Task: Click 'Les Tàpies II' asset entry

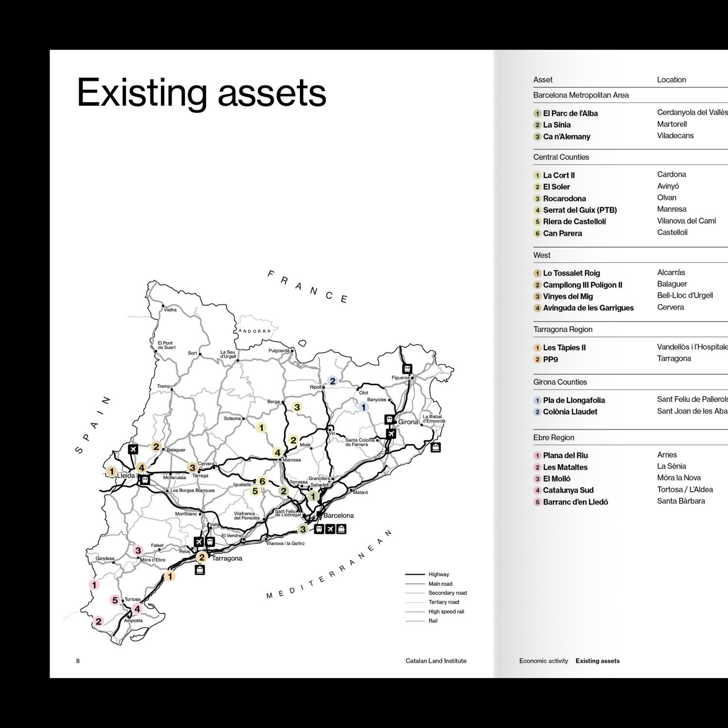Action: tap(564, 347)
